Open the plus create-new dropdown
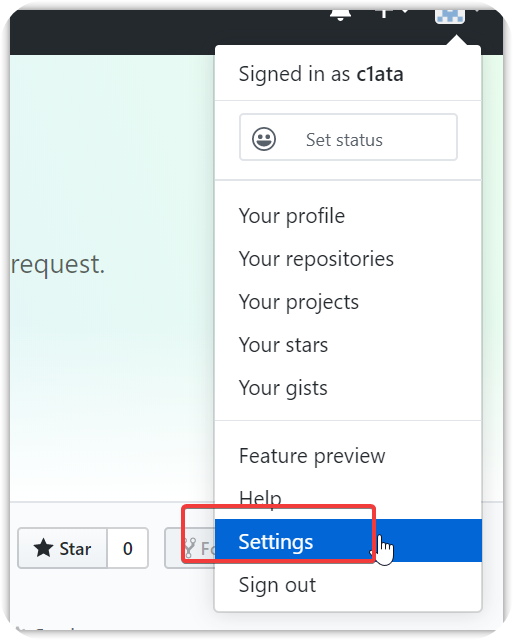 (x=392, y=13)
